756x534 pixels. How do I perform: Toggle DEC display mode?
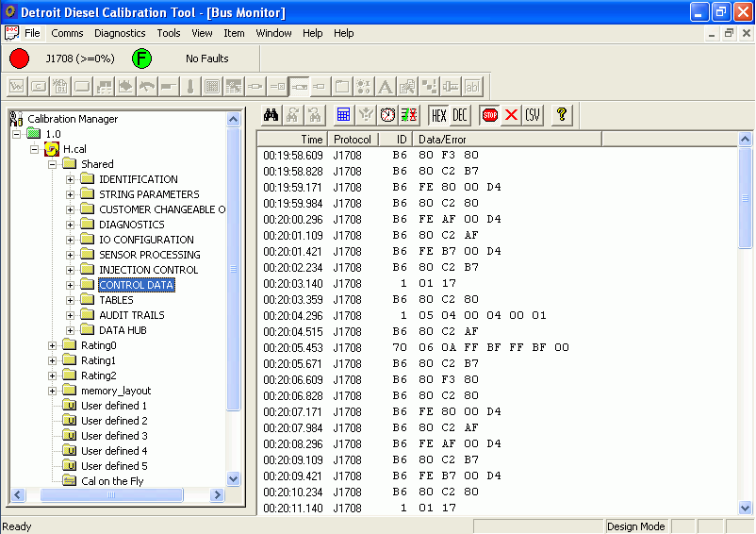tap(460, 115)
